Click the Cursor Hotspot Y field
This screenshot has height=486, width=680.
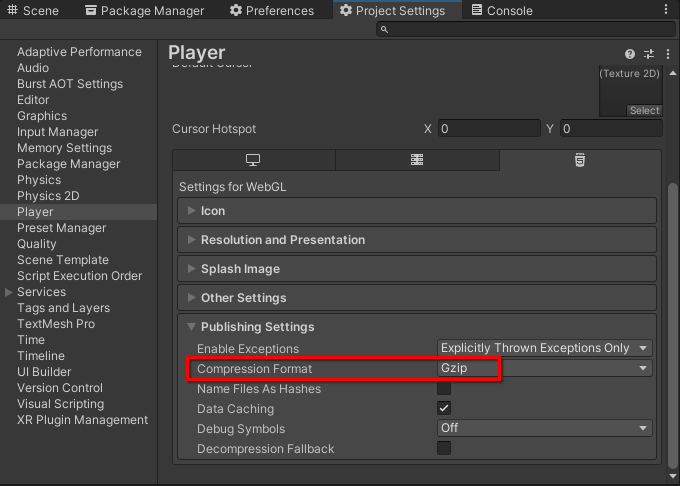[611, 128]
